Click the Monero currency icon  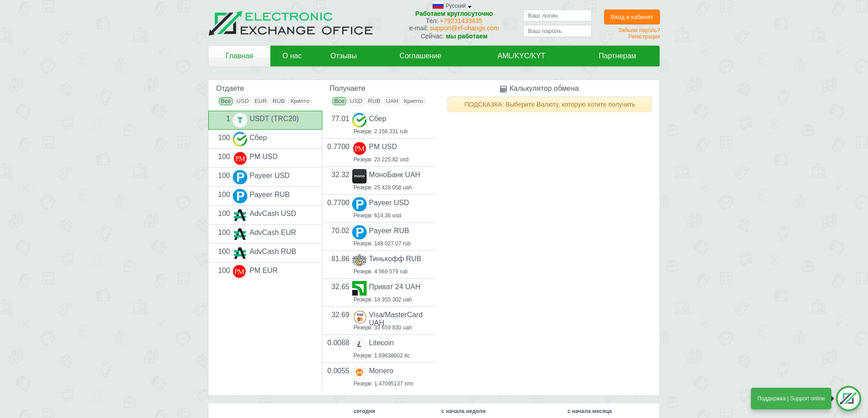click(359, 372)
